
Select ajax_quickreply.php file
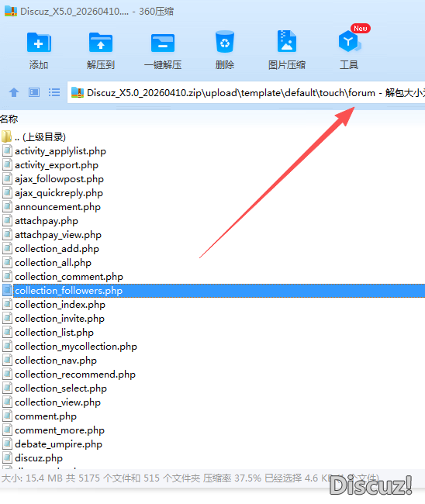(59, 193)
